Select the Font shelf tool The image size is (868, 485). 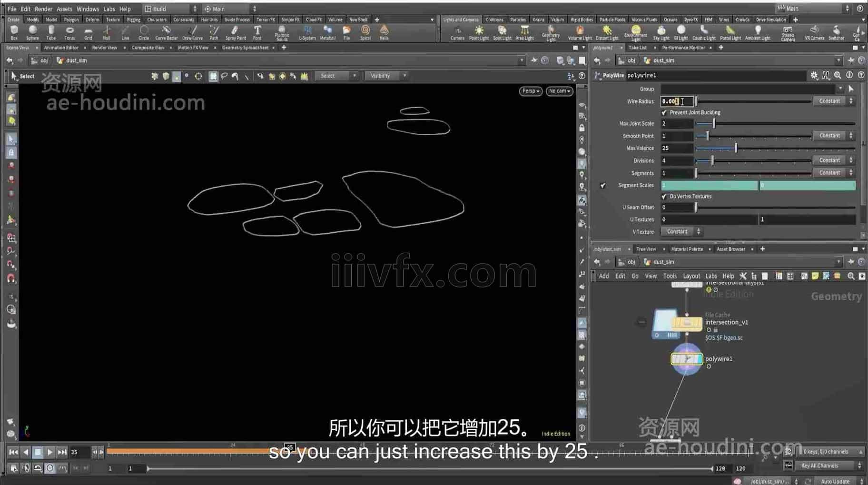coord(257,32)
